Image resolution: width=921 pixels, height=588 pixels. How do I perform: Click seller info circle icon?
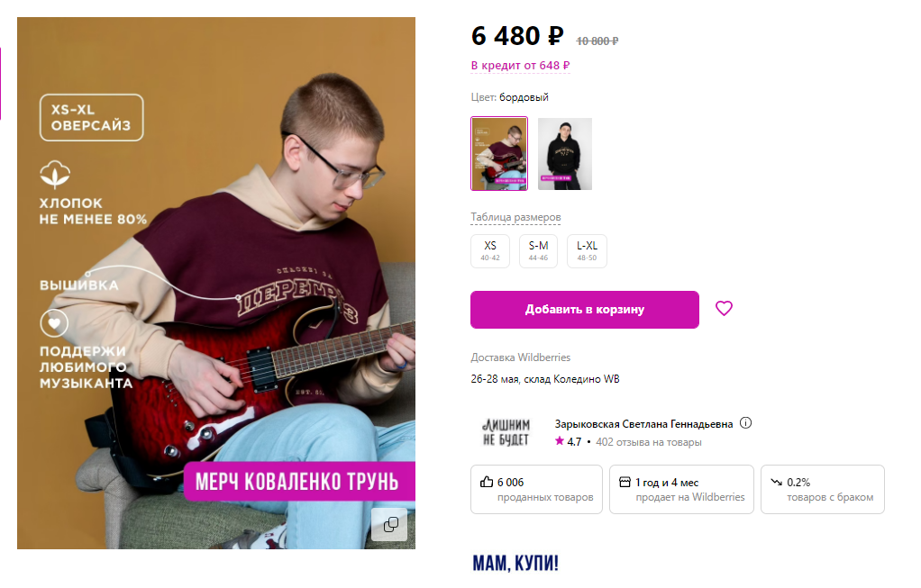coord(745,422)
